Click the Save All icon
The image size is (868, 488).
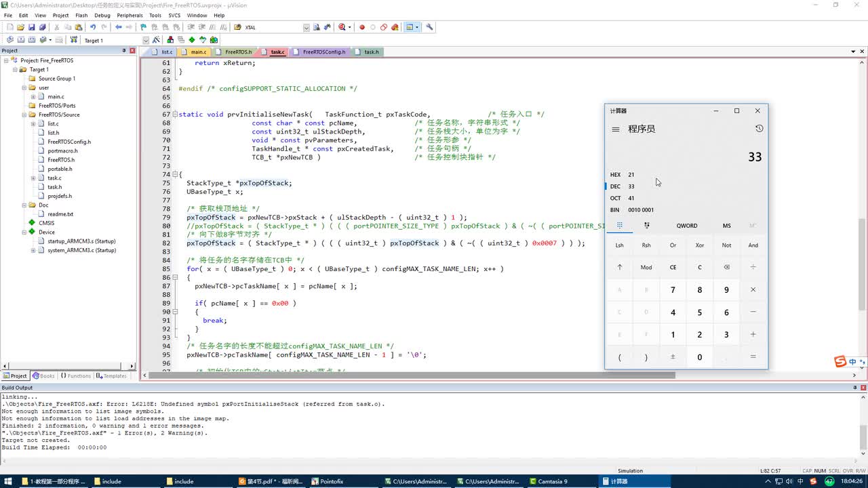[42, 27]
